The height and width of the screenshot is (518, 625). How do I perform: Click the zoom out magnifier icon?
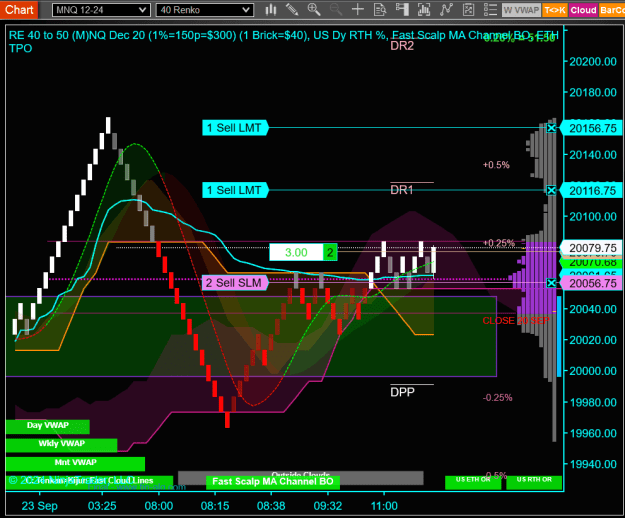(336, 10)
